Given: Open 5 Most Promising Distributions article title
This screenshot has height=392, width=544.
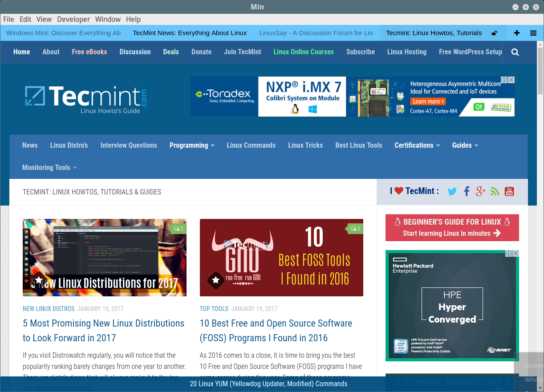Looking at the screenshot, I should pyautogui.click(x=103, y=331).
